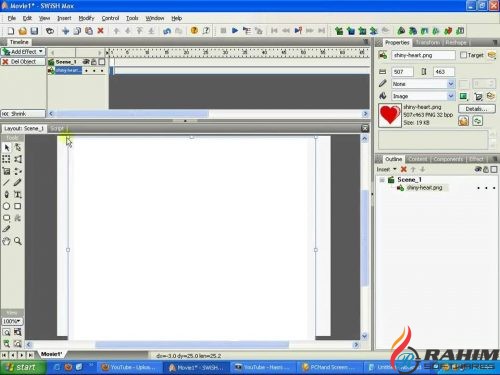Click the Details... button
500x375 pixels.
click(x=476, y=109)
